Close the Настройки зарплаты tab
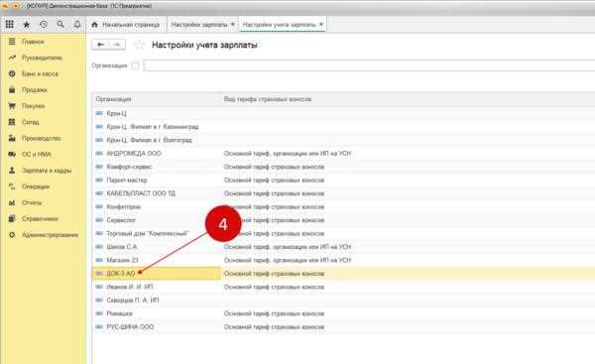This screenshot has height=364, width=595. 233,24
